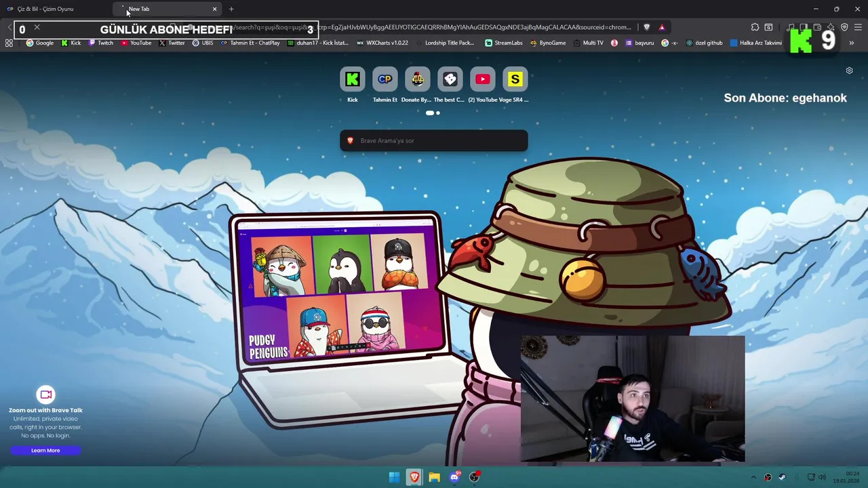This screenshot has width=868, height=488.
Task: Close the New Tab tab
Action: click(214, 9)
